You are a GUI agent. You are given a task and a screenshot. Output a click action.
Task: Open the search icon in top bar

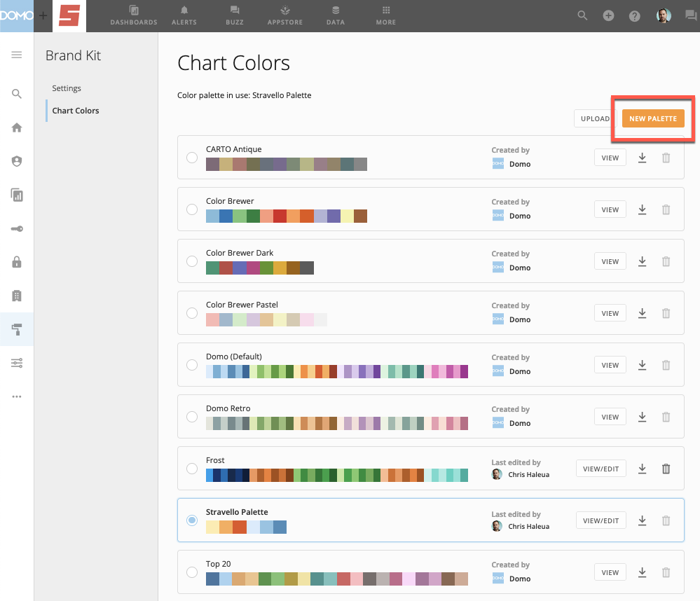(x=582, y=15)
